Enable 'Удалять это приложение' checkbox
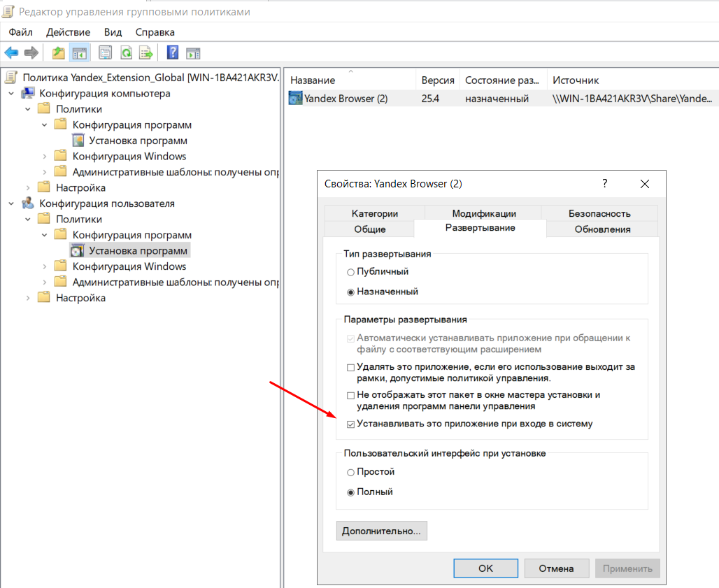Screen dimensions: 719x588 pyautogui.click(x=351, y=367)
